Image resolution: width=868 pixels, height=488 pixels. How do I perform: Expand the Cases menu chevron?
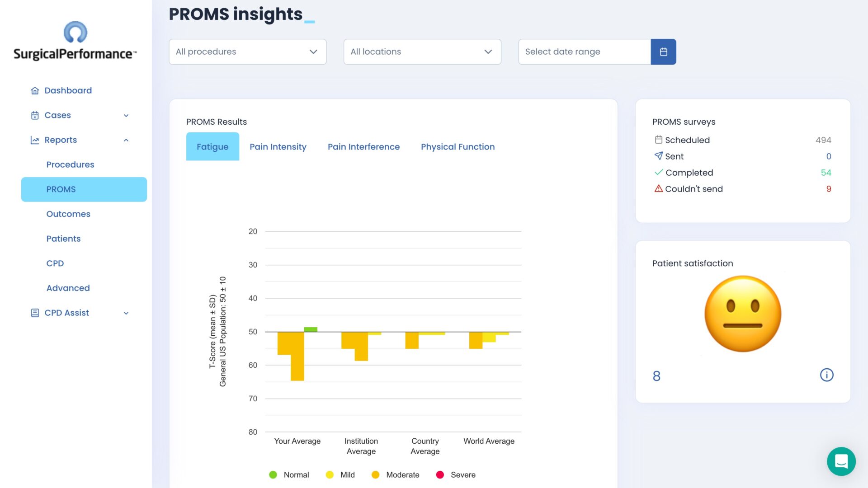click(x=126, y=116)
